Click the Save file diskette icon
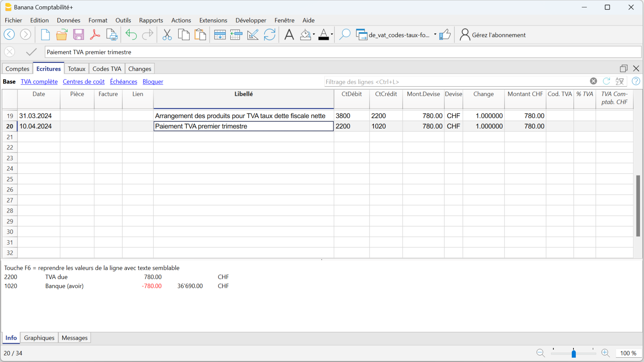 (79, 35)
